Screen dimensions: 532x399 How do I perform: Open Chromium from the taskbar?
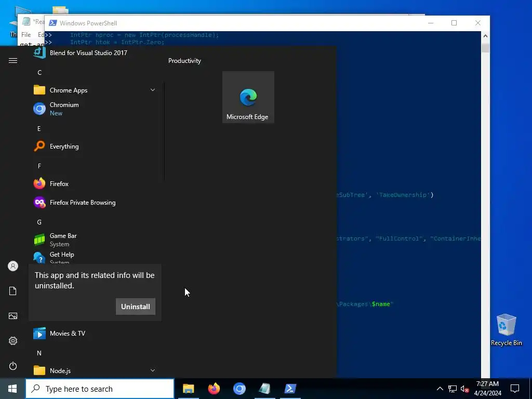[239, 389]
